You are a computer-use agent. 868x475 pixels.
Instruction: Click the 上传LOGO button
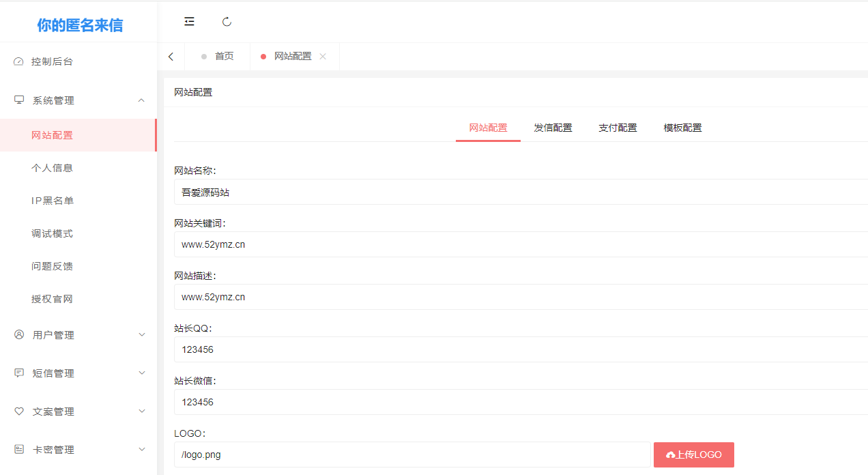(693, 455)
